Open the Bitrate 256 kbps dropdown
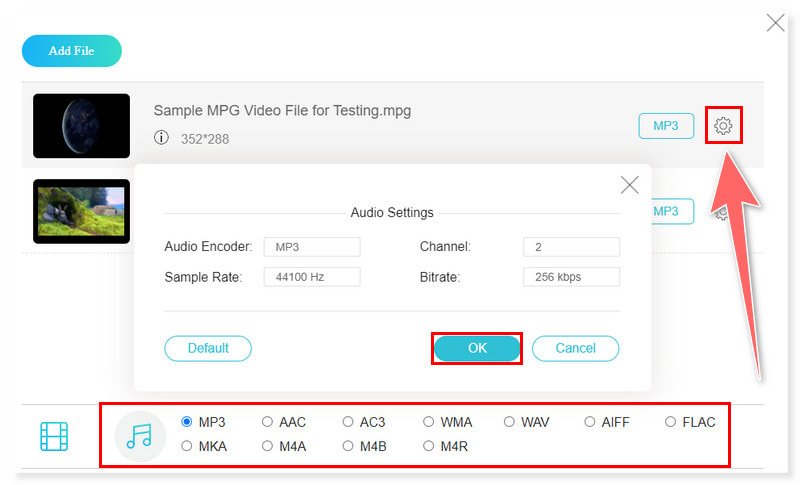800x485 pixels. pos(571,277)
